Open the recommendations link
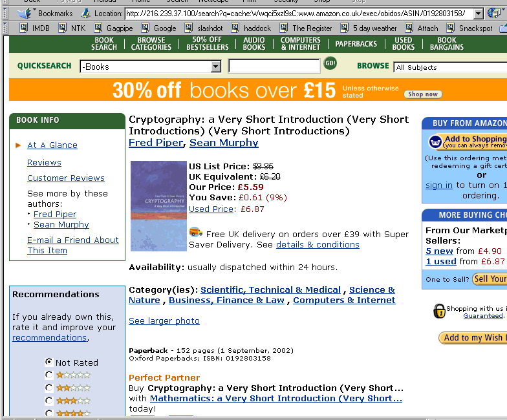The image size is (507, 420). [x=49, y=337]
